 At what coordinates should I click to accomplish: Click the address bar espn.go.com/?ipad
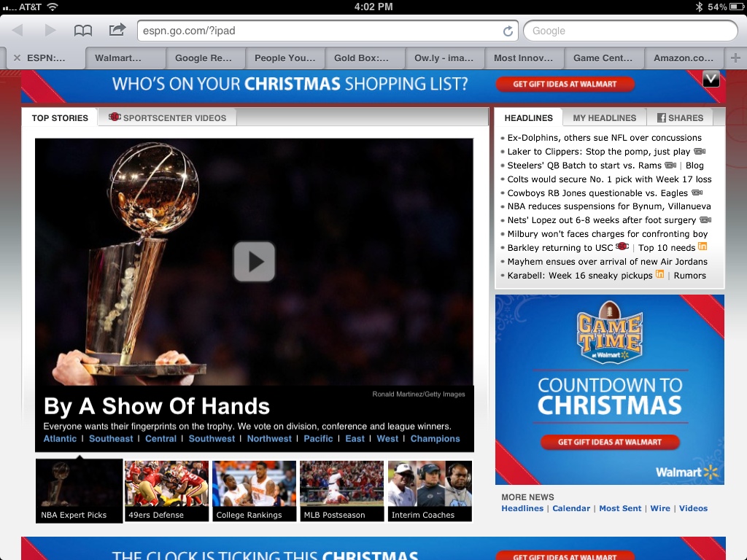click(x=328, y=31)
